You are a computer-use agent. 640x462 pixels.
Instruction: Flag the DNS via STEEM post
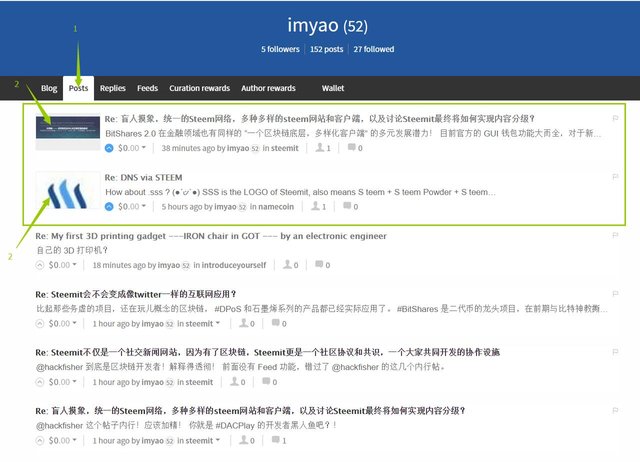pos(616,177)
